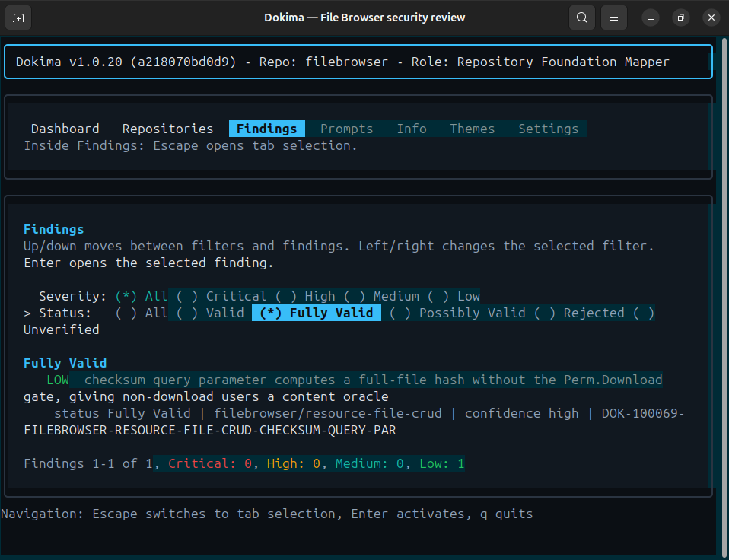
Task: Click the window title 'Dokima — File Browser security review'
Action: click(364, 17)
